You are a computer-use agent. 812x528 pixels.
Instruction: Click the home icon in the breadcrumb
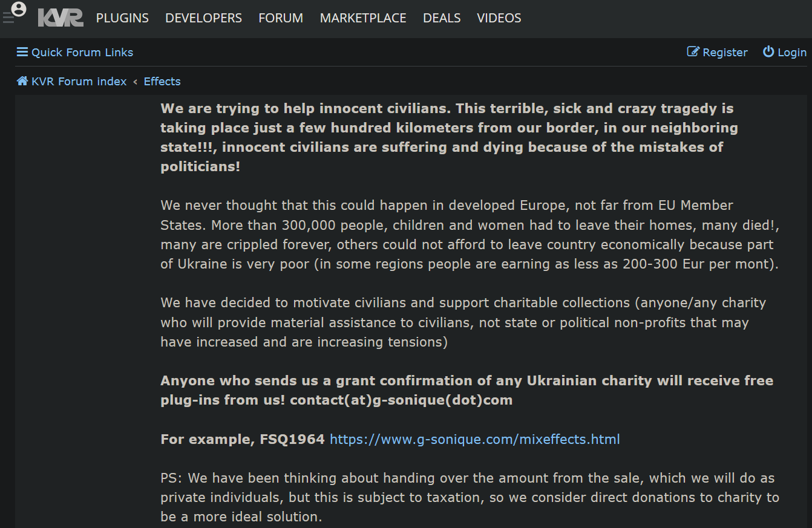(x=22, y=81)
